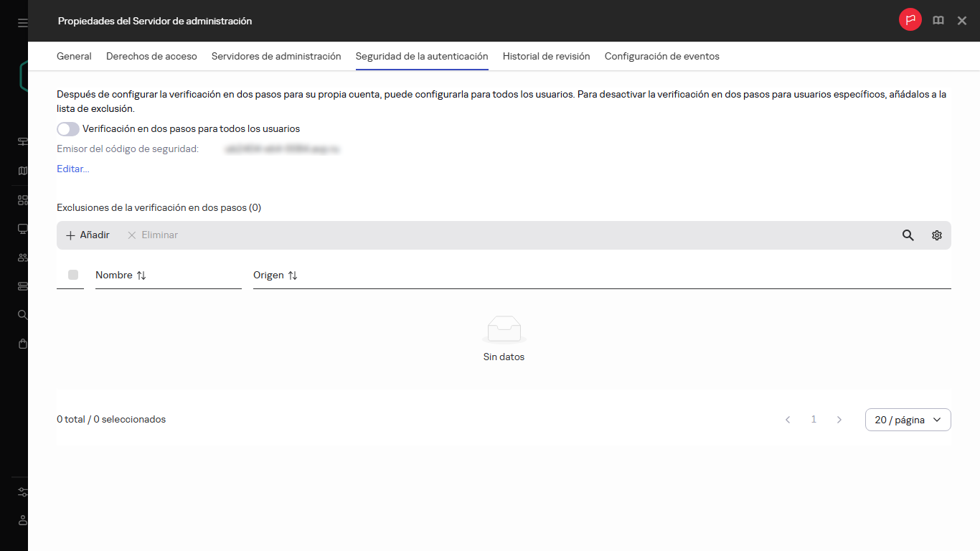Click the sidebar sliders settings icon
Image resolution: width=980 pixels, height=551 pixels.
point(23,492)
